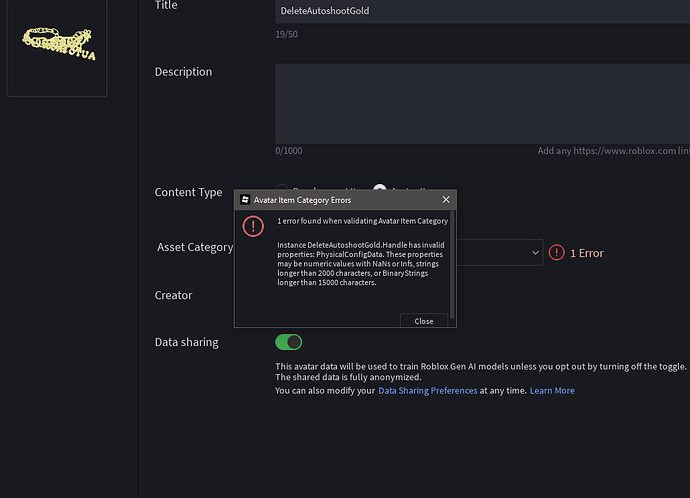
Task: Click the Avatar Item Category Errors title bar
Action: click(x=345, y=200)
